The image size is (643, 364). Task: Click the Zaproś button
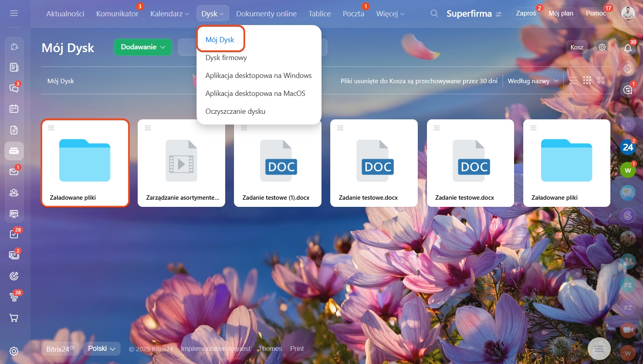(x=526, y=13)
